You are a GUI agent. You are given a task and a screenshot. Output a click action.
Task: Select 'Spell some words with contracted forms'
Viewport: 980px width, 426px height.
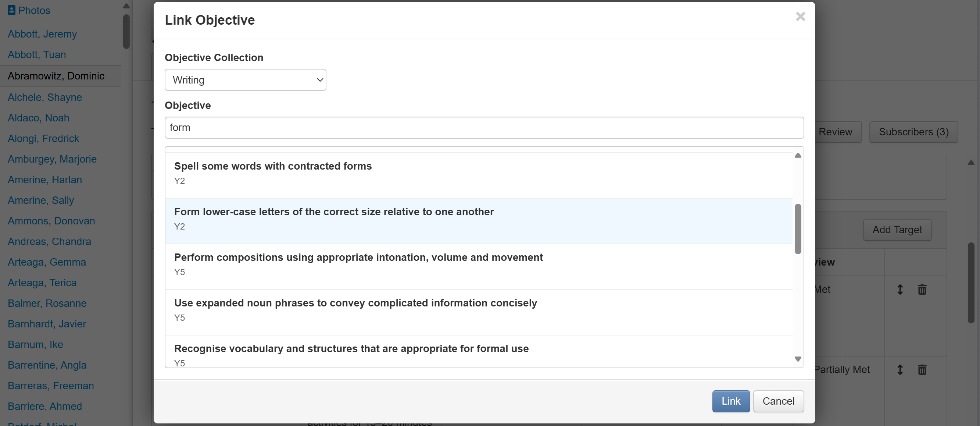[273, 166]
